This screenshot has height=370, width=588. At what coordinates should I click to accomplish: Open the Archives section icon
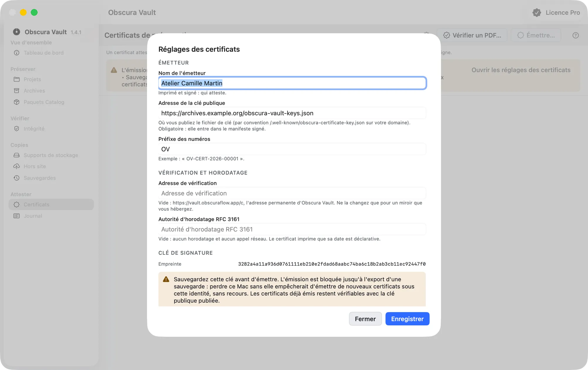pos(17,91)
